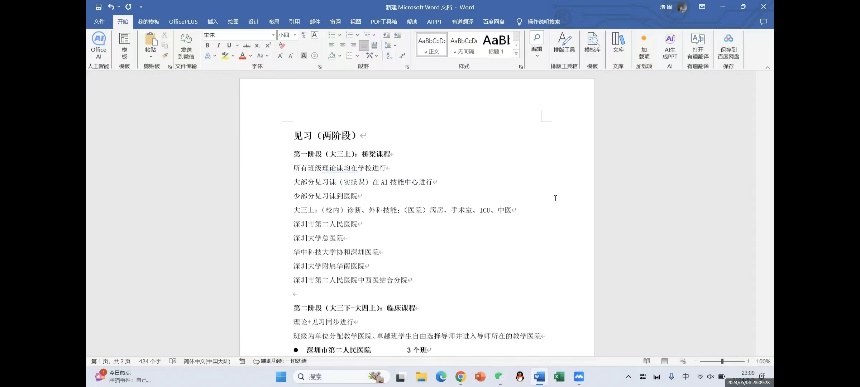Switch to the Insert ribbon tab
Image resolution: width=860 pixels, height=387 pixels.
[213, 21]
